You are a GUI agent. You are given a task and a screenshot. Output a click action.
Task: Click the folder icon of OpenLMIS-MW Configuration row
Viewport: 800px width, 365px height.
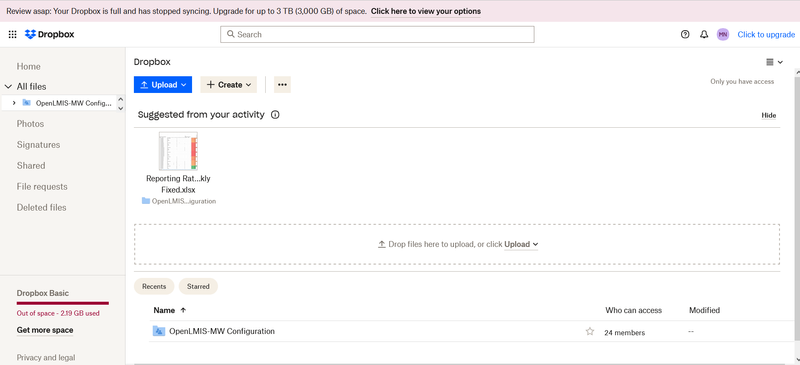[159, 331]
